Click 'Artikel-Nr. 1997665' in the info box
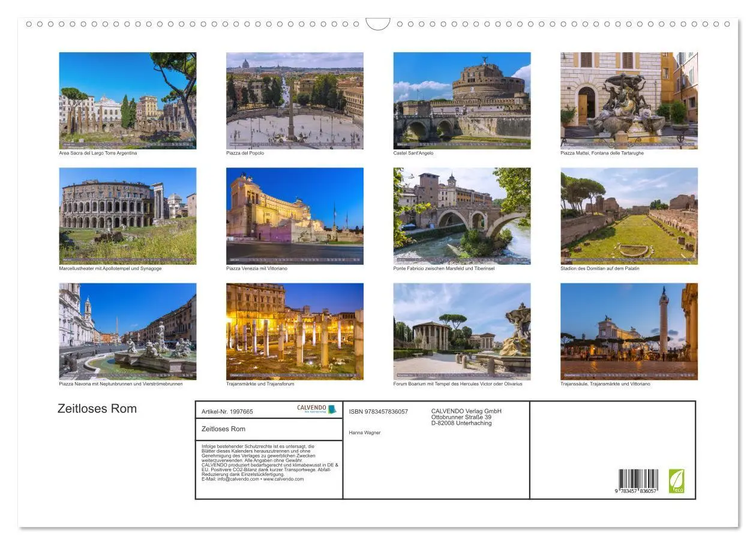 point(227,412)
